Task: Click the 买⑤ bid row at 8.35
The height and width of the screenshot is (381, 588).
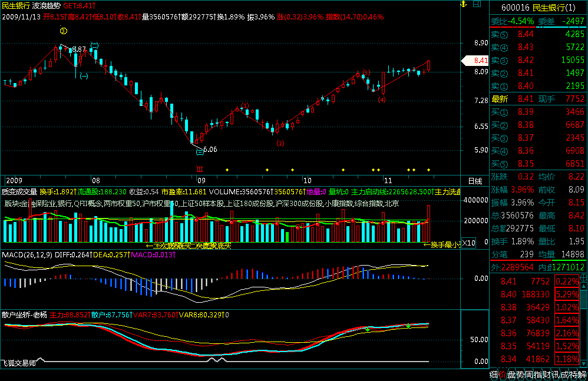Action: pos(538,164)
